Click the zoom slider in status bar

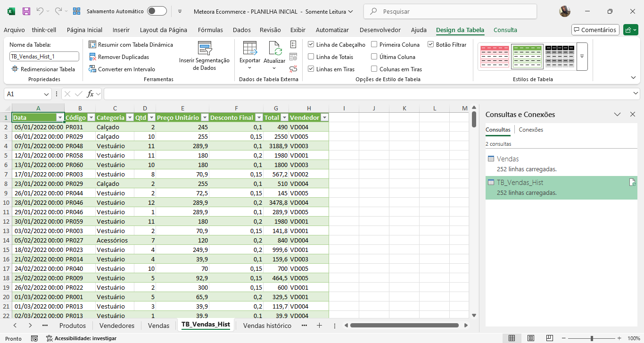(592, 338)
